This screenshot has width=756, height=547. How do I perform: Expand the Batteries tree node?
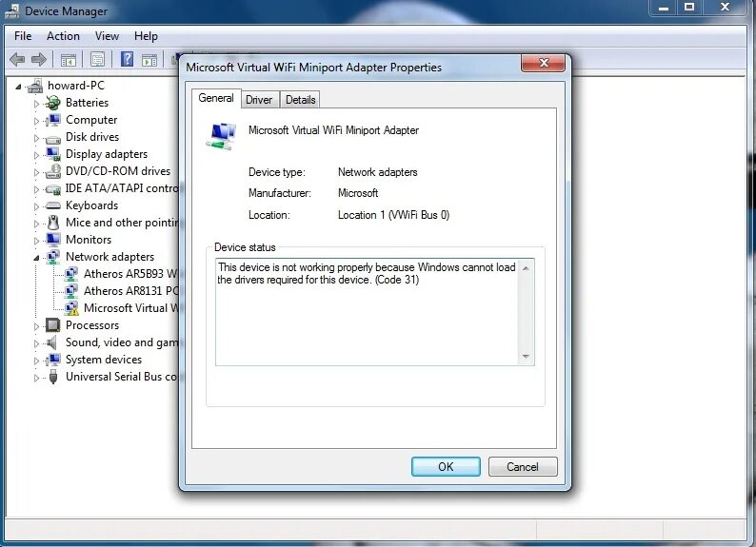pyautogui.click(x=36, y=104)
